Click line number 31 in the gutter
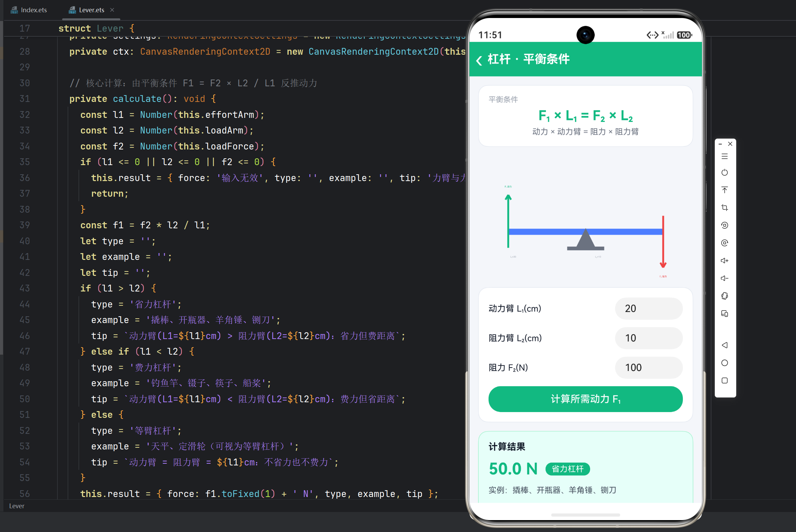Viewport: 796px width, 532px height. (24, 99)
